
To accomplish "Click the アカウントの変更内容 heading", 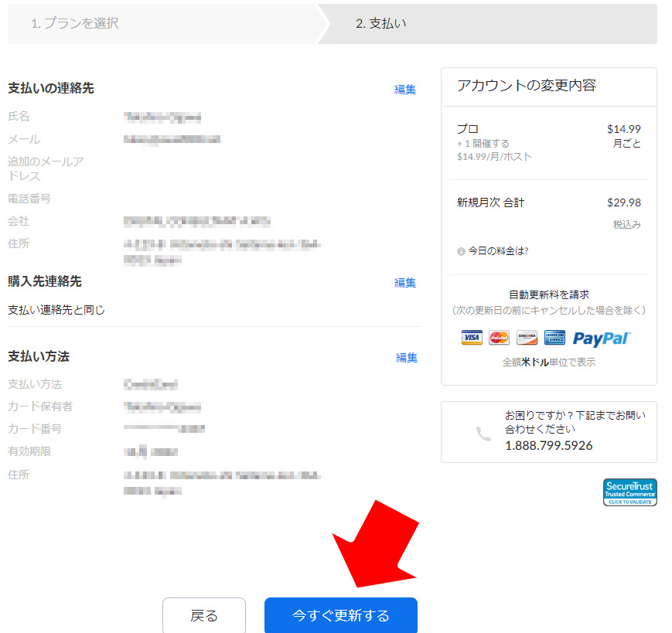I will (527, 86).
